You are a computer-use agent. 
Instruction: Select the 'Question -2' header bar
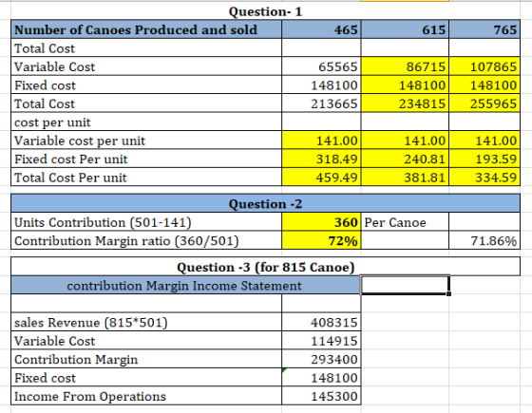(x=265, y=203)
